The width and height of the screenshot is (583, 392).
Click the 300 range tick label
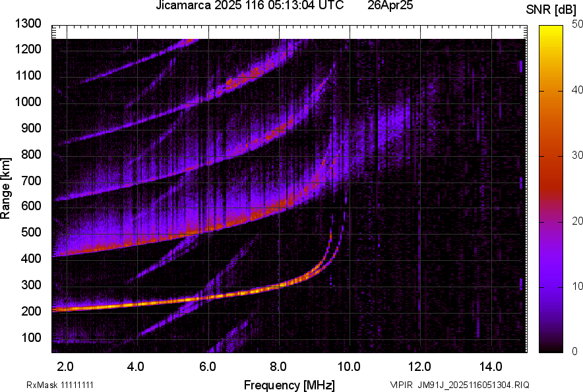click(31, 285)
